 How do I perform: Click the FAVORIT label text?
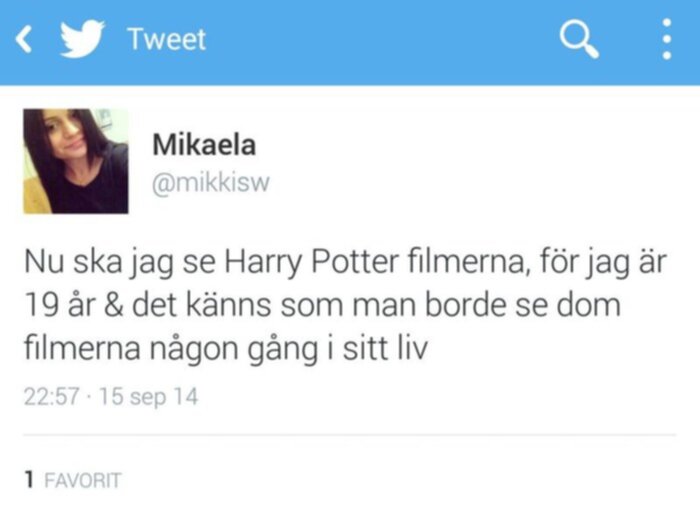(x=83, y=481)
